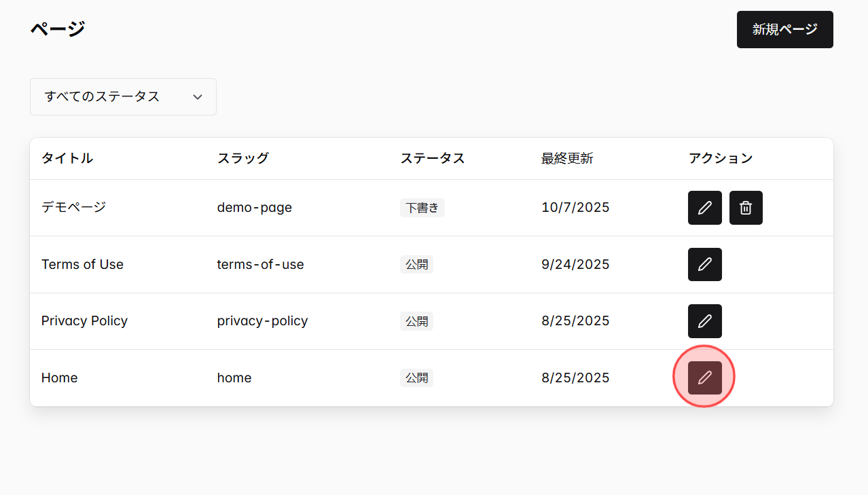Image resolution: width=868 pixels, height=495 pixels.
Task: Select the タイトル column header
Action: coord(67,158)
